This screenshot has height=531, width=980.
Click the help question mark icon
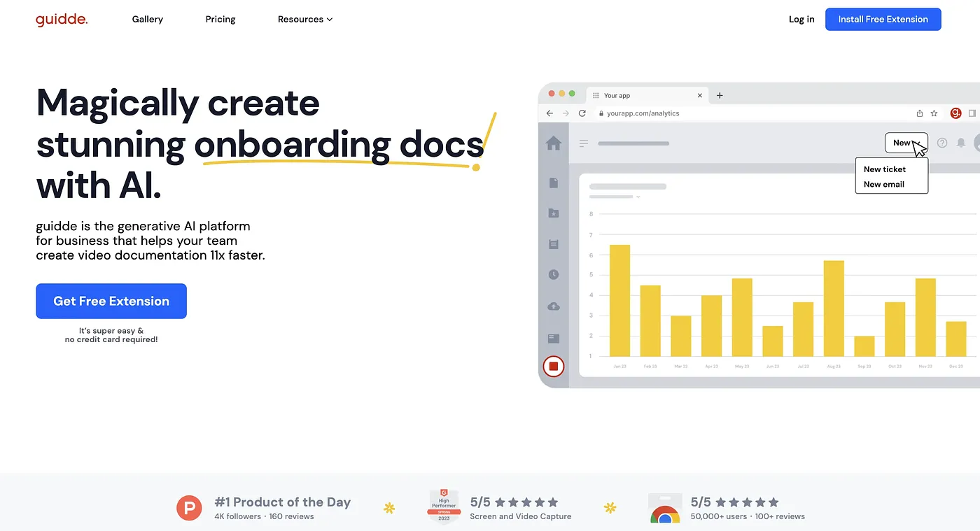click(x=942, y=143)
